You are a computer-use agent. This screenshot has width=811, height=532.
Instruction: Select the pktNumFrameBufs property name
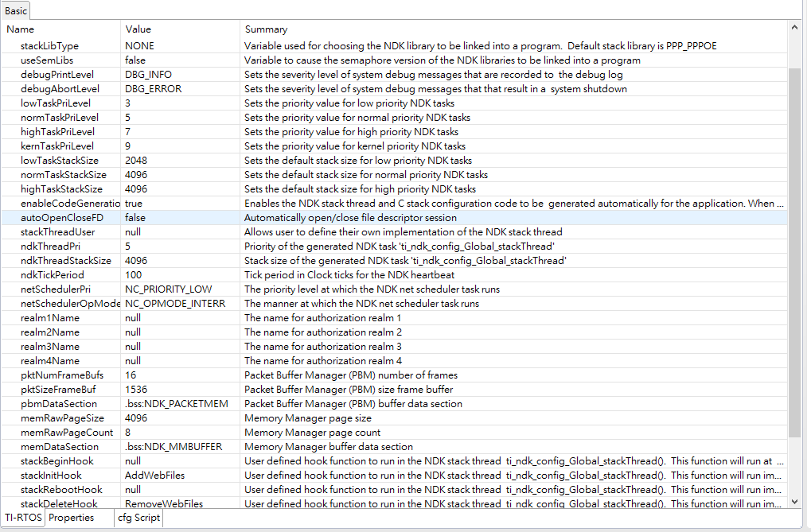pos(62,375)
